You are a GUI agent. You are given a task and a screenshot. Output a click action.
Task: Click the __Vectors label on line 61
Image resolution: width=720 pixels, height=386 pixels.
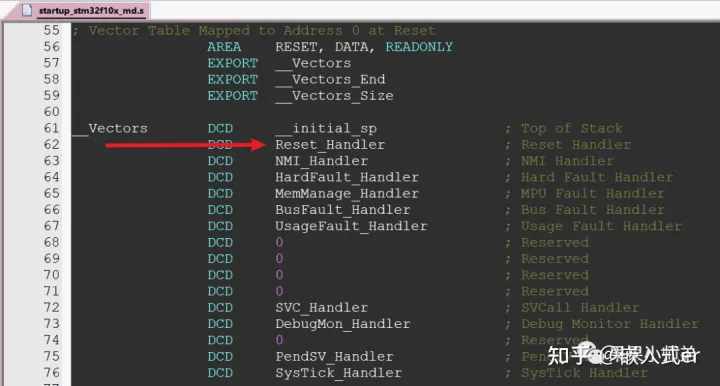click(x=110, y=129)
